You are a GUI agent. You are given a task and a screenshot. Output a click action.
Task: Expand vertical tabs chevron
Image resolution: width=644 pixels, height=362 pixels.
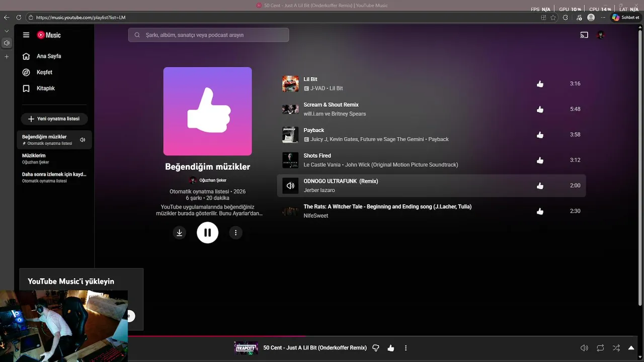click(x=7, y=31)
